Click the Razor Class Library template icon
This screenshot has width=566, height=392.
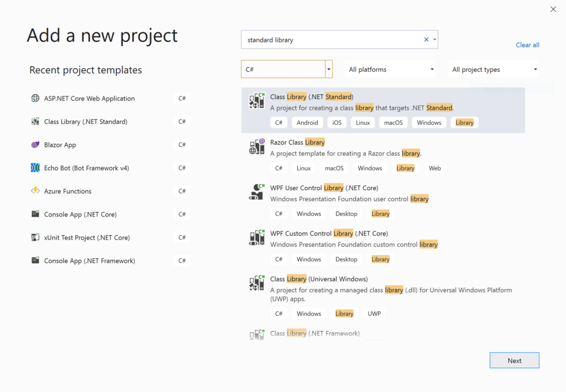(256, 146)
